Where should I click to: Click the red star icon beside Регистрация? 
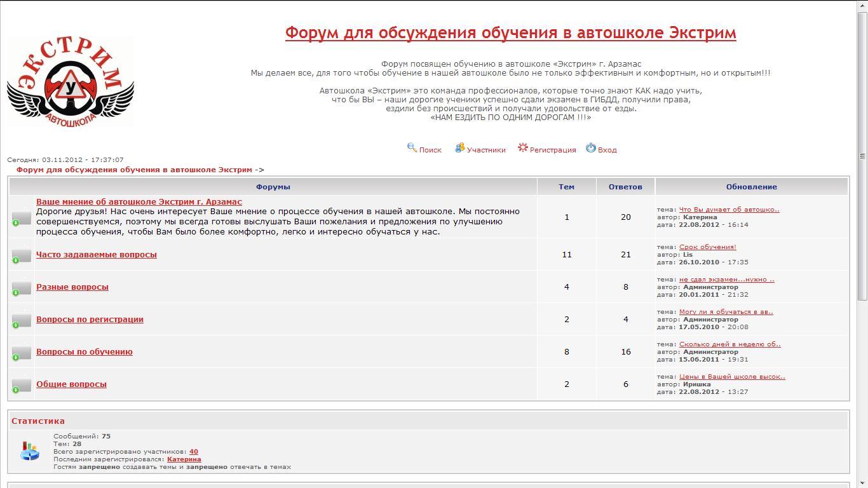(x=522, y=147)
